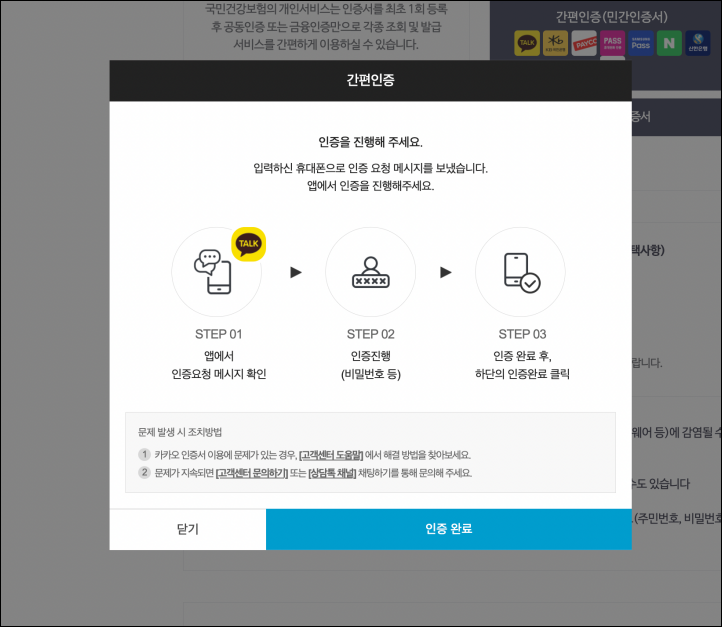The image size is (722, 627).
Task: Click the first arrow between steps
Action: (x=296, y=272)
